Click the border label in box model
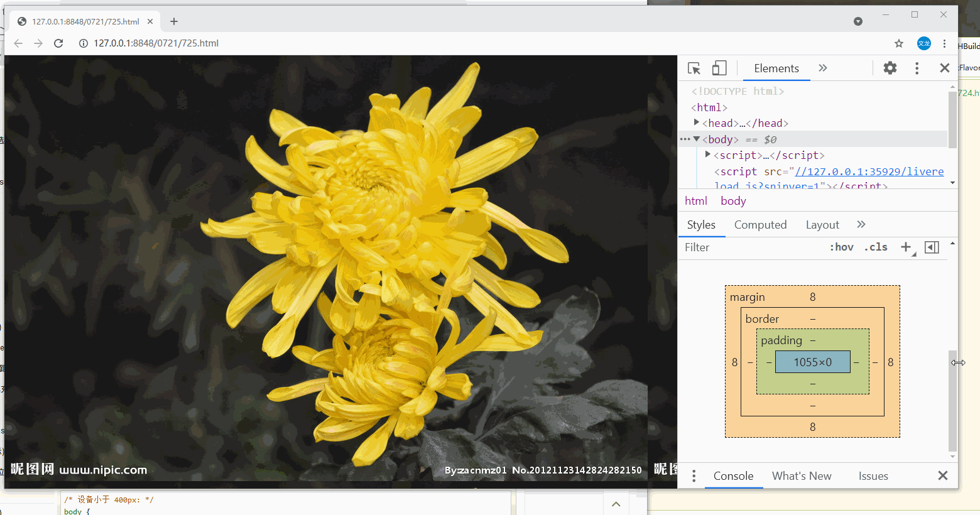980x515 pixels. pyautogui.click(x=762, y=319)
